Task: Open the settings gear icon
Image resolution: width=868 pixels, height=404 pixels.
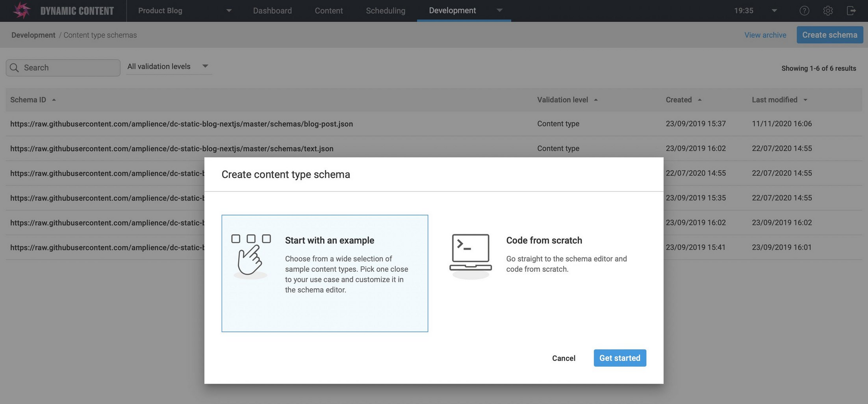Action: [828, 11]
